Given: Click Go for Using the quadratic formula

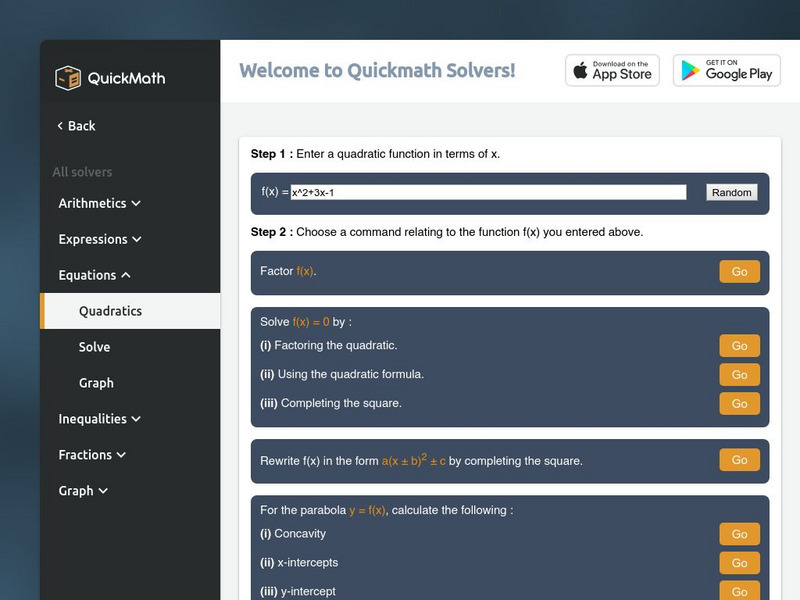Looking at the screenshot, I should click(739, 374).
